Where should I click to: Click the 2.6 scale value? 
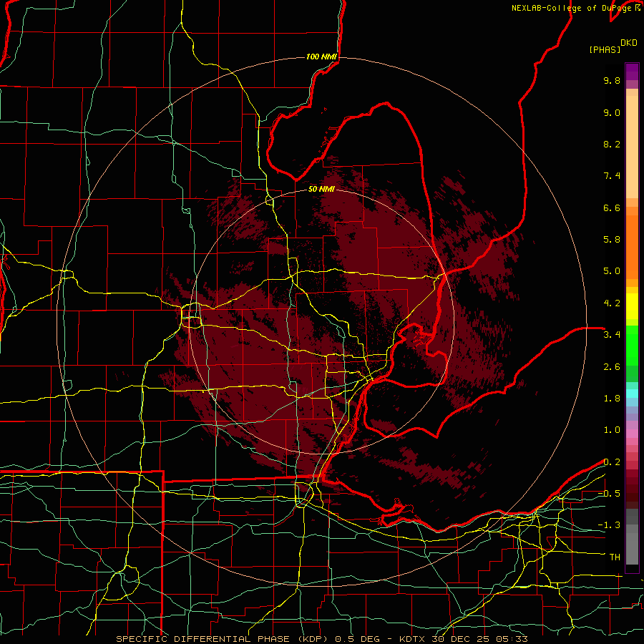click(612, 367)
